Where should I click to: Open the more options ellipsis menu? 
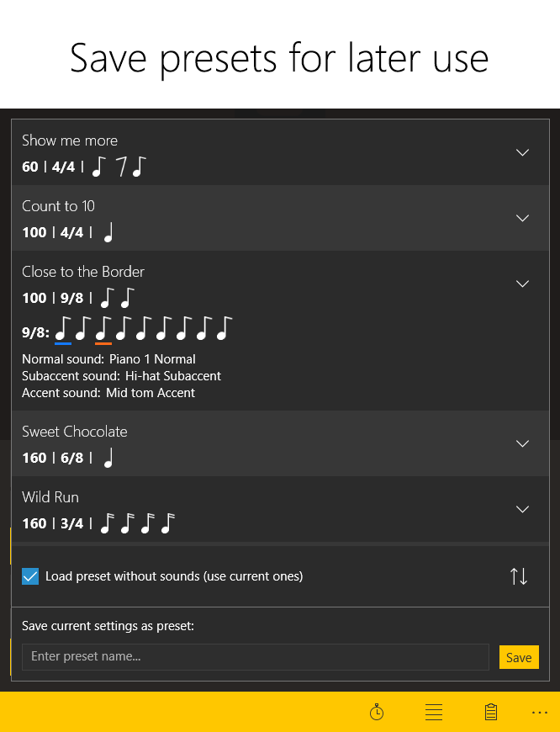click(540, 713)
